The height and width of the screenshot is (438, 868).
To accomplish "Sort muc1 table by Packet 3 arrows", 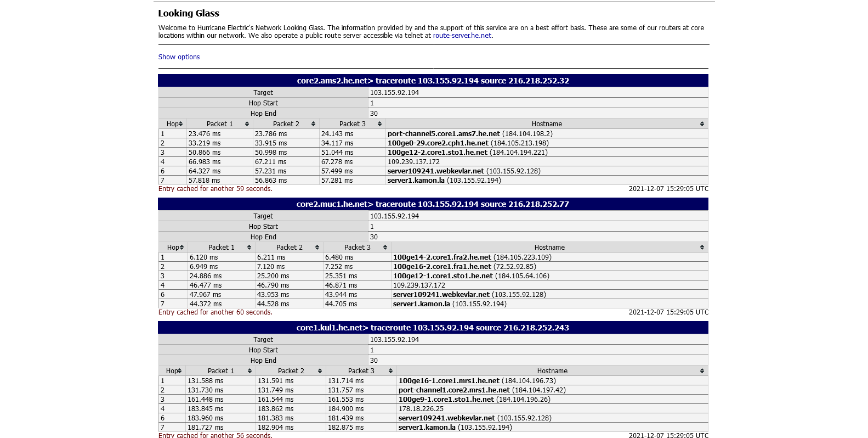I will 385,248.
